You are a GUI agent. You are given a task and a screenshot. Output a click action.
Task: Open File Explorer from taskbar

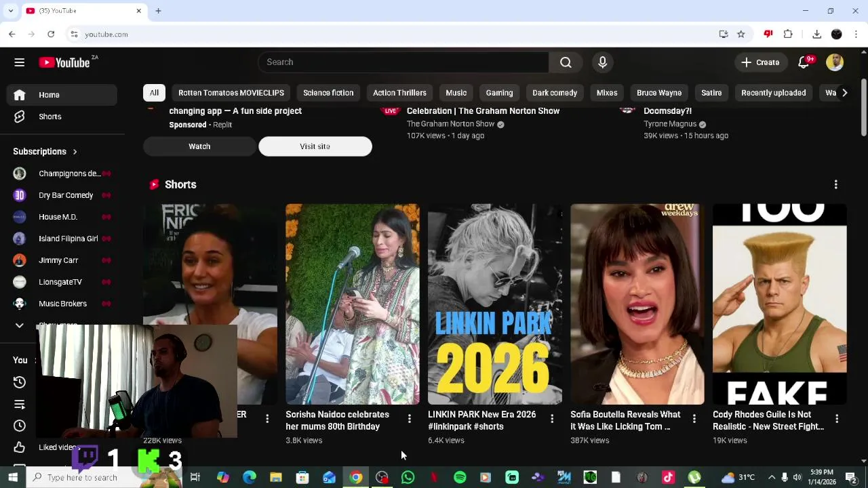[x=276, y=478]
